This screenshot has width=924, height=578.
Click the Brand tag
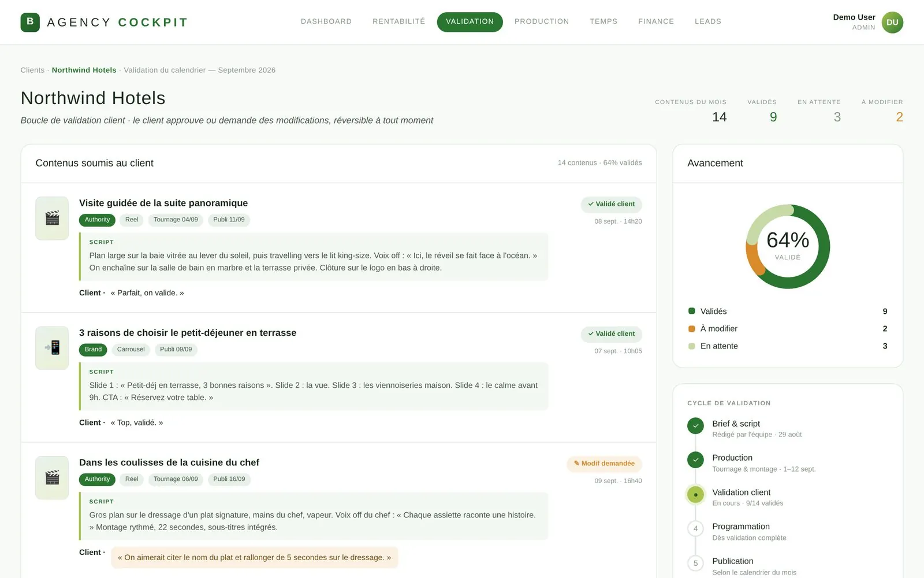coord(93,350)
